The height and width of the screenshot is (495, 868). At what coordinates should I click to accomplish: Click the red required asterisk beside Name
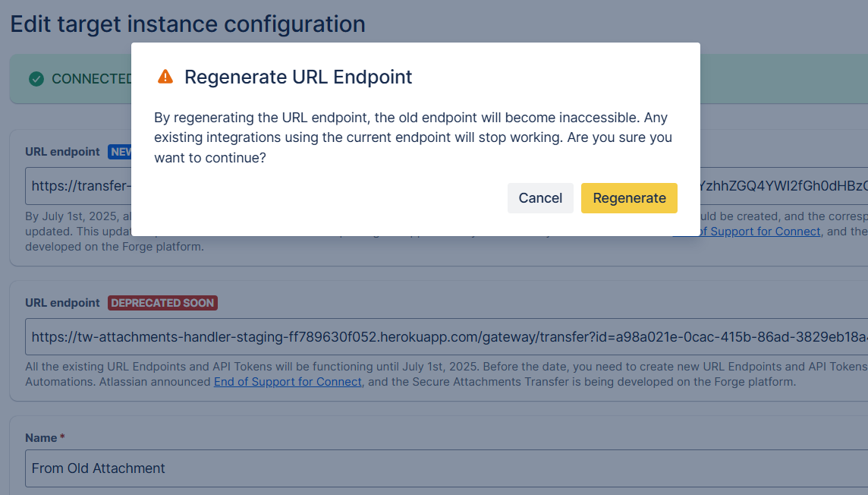pos(62,437)
